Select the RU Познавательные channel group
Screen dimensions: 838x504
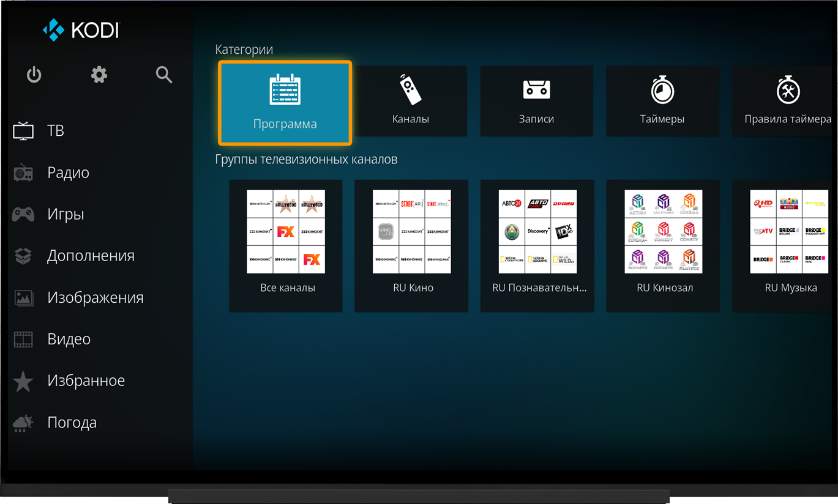point(537,246)
